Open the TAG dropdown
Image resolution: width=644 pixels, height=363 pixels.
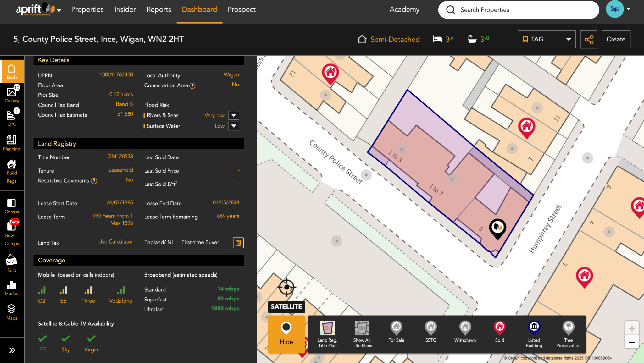(547, 39)
